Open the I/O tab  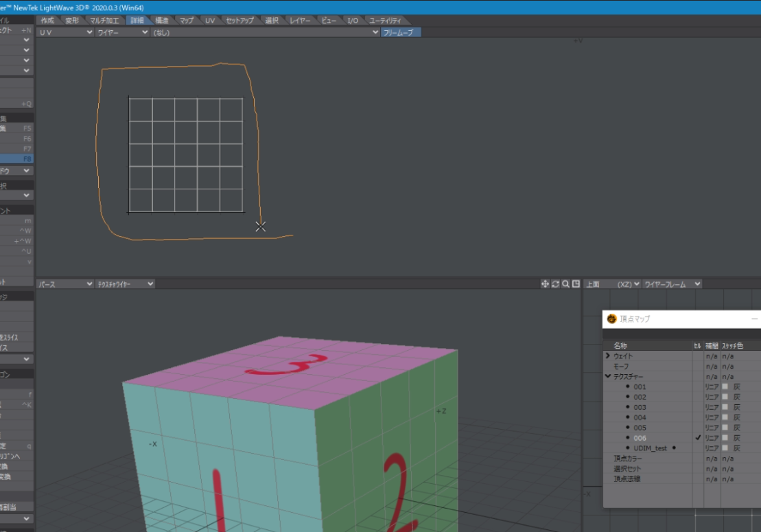(x=353, y=21)
